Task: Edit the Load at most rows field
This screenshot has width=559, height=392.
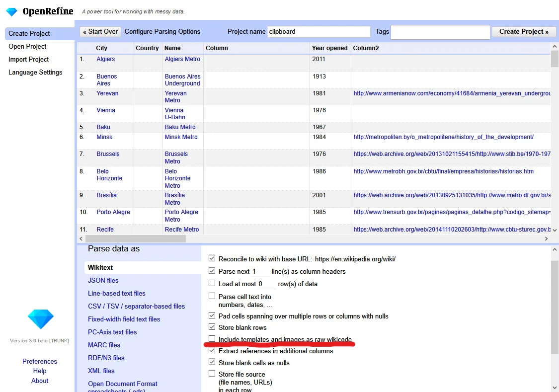Action: [x=267, y=284]
